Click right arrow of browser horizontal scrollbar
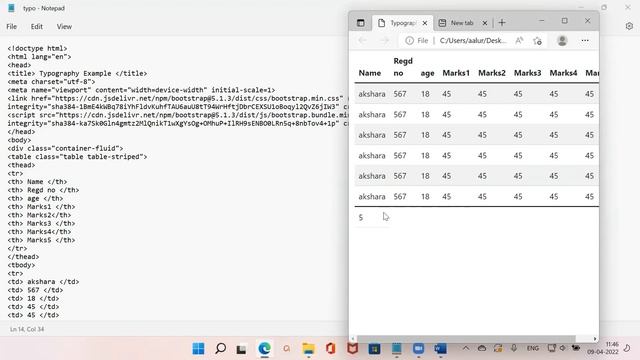Screen dimensions: 640x360 (x=595, y=339)
